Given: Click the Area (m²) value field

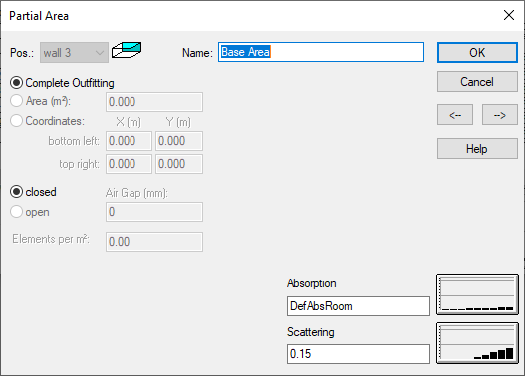Looking at the screenshot, I should pyautogui.click(x=154, y=102).
